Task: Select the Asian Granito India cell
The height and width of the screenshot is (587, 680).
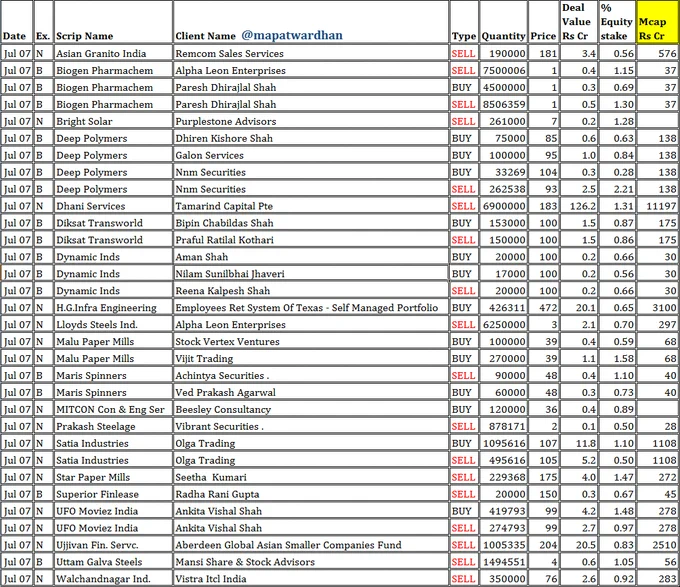Action: click(113, 54)
